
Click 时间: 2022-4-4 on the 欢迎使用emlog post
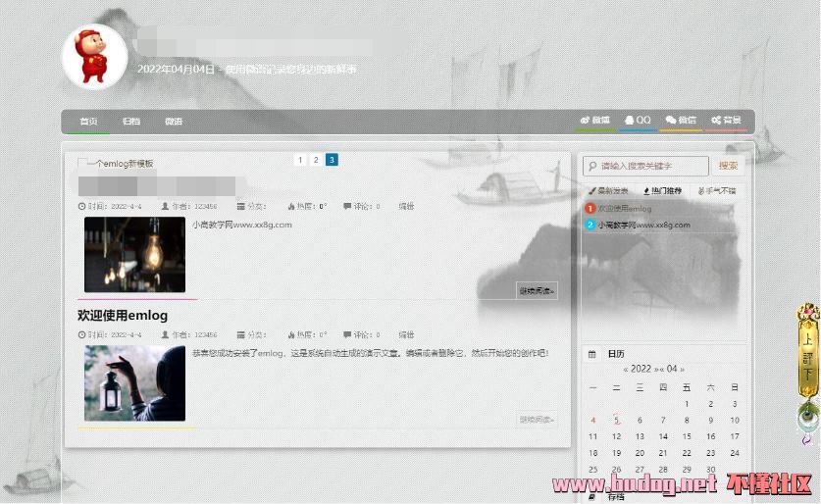point(110,335)
